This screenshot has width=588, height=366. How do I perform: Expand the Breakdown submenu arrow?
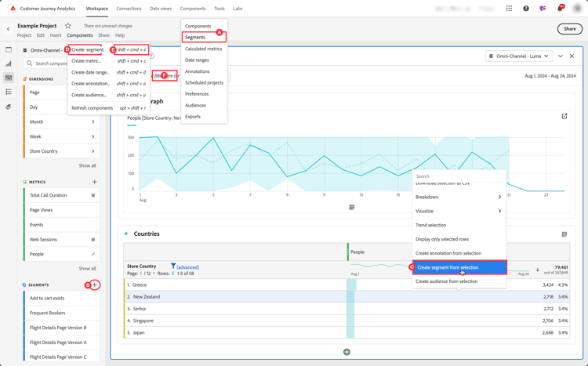pyautogui.click(x=499, y=197)
